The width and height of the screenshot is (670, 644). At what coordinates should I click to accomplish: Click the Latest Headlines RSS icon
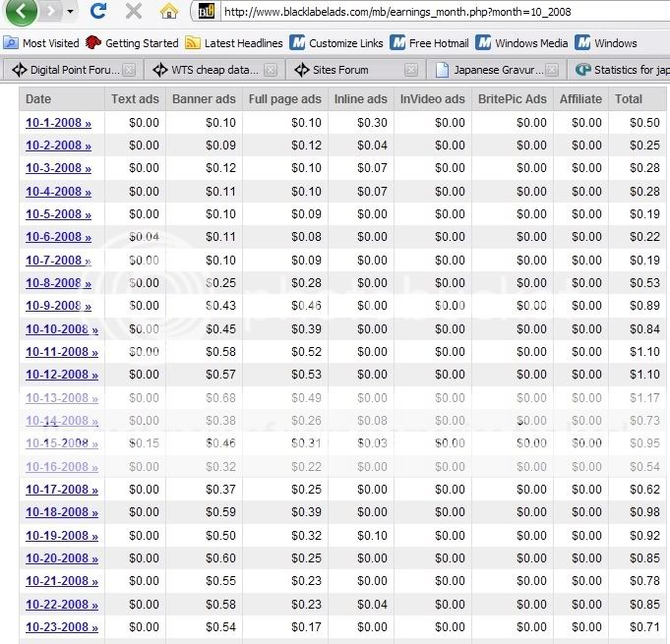[193, 43]
